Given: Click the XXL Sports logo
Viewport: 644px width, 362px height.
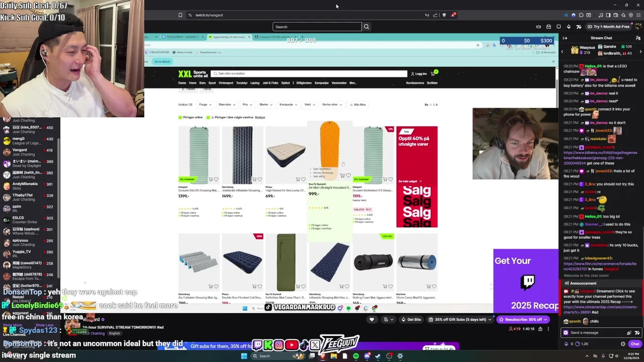Looking at the screenshot, I should tap(193, 74).
